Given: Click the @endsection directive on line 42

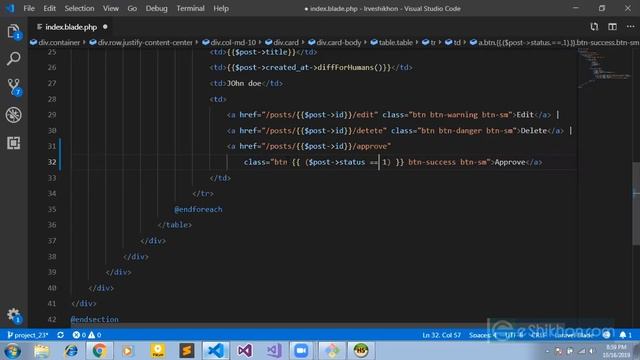Looking at the screenshot, I should pos(94,319).
